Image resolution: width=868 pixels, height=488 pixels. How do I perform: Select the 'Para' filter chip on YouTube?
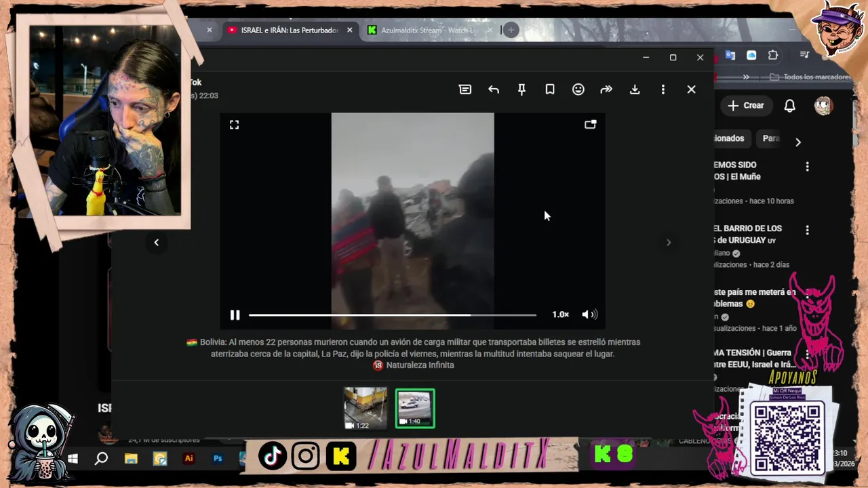(x=770, y=138)
